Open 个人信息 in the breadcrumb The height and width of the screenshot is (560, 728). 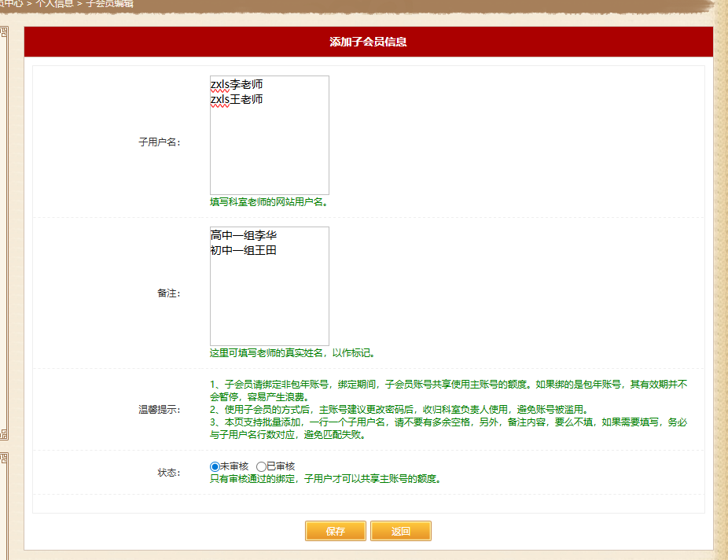[x=54, y=4]
